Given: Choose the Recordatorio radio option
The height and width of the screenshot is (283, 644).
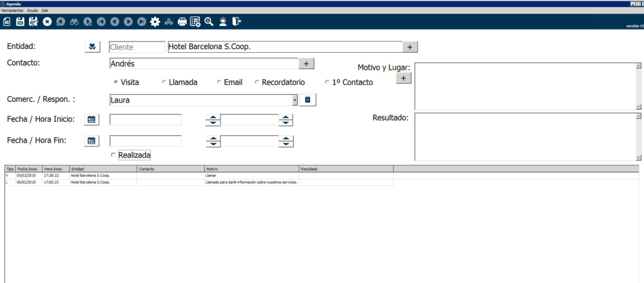Looking at the screenshot, I should 257,82.
